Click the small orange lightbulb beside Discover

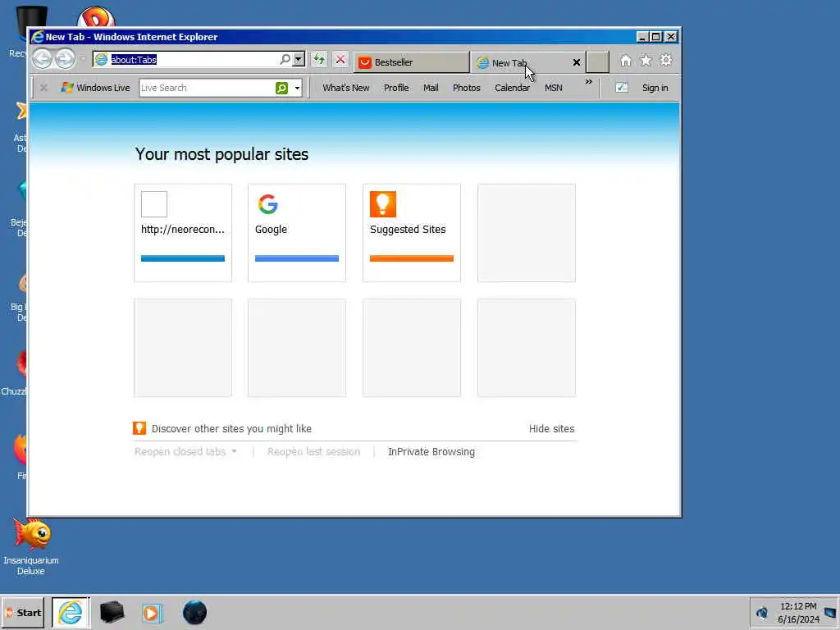coord(139,428)
